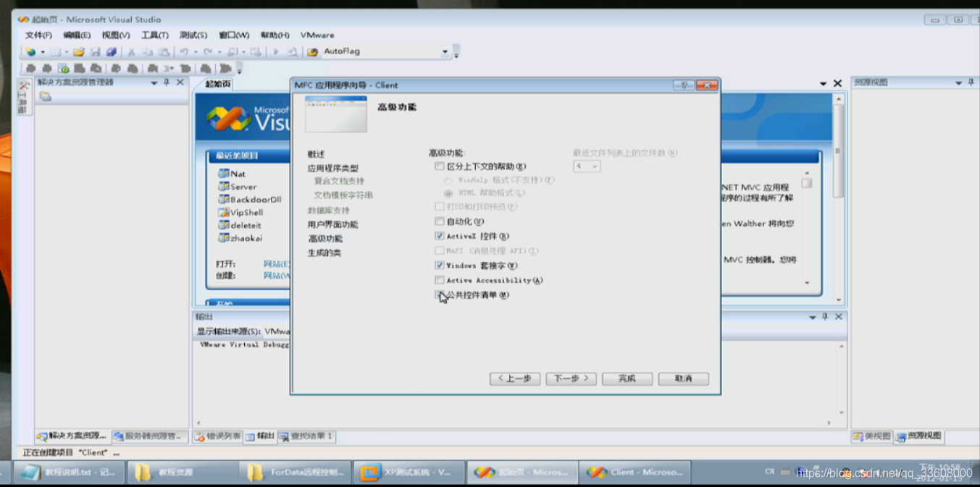Click the Start Debugging play icon
The height and width of the screenshot is (487, 980).
275,52
